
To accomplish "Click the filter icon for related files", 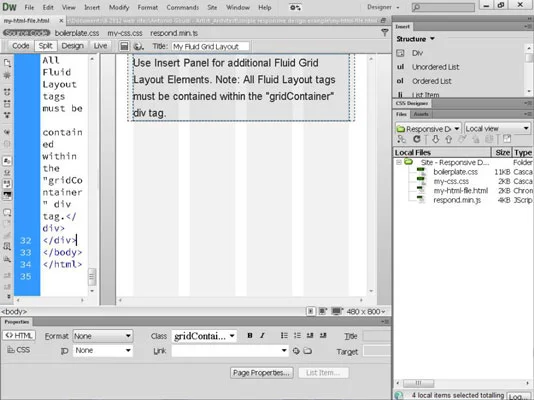I will pos(384,33).
